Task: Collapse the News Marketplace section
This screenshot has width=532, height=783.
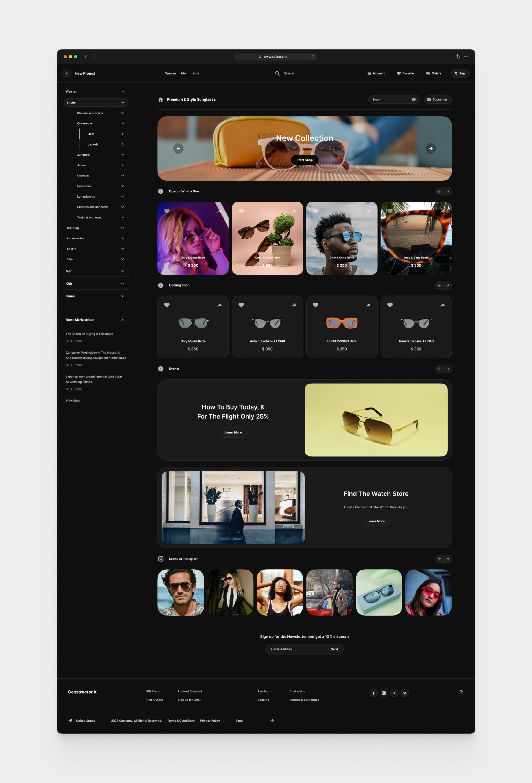Action: (x=123, y=320)
